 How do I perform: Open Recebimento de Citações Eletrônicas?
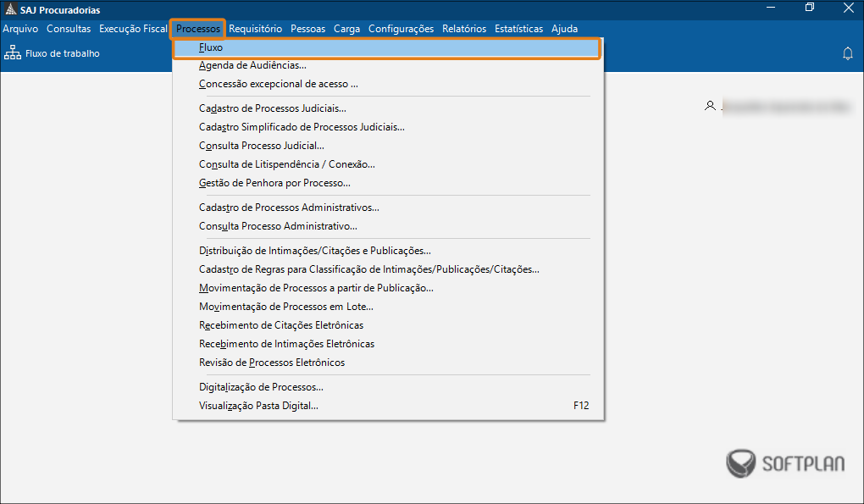(281, 325)
